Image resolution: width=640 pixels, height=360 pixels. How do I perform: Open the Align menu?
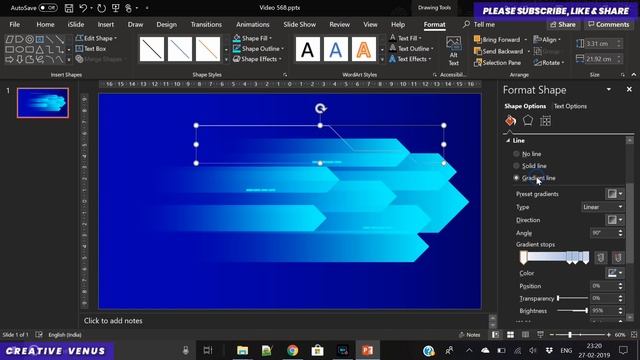coord(547,40)
